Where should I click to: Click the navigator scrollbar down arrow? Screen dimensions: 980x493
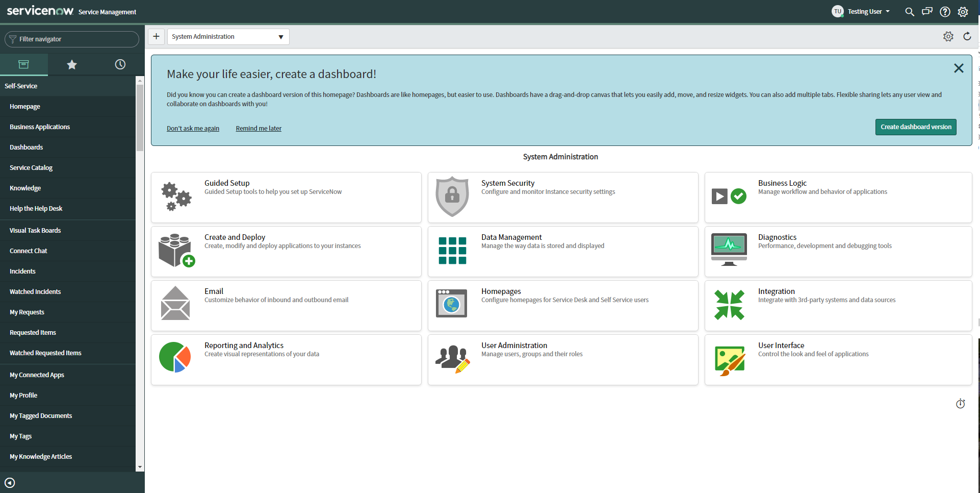pos(140,467)
